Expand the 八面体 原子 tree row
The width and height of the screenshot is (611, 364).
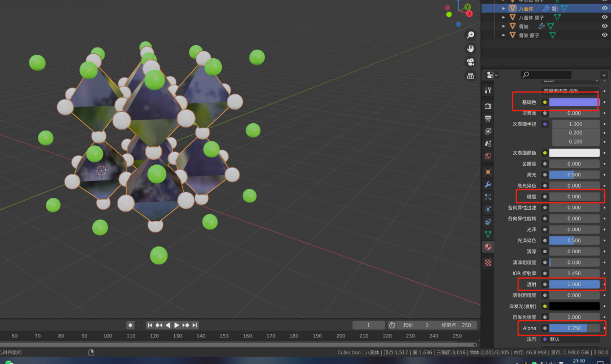[504, 17]
